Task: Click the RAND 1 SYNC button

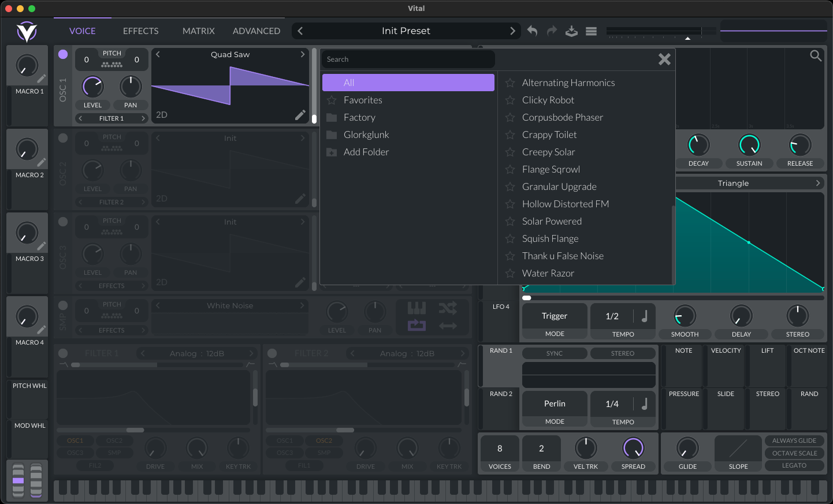Action: click(x=555, y=353)
